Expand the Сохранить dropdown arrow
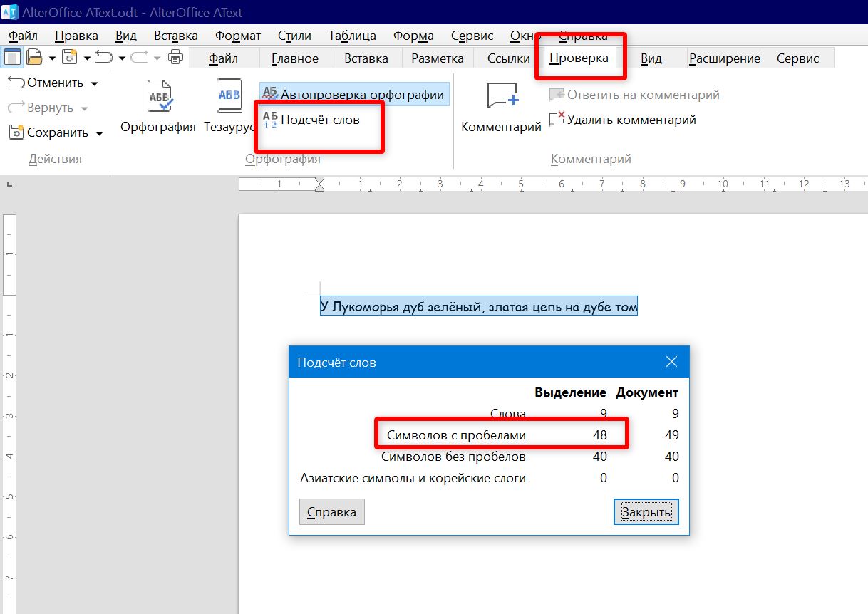868x614 pixels. click(99, 133)
